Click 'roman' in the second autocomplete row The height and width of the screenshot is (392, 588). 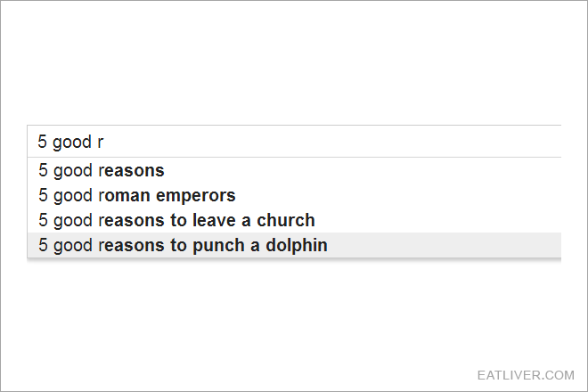pos(125,196)
